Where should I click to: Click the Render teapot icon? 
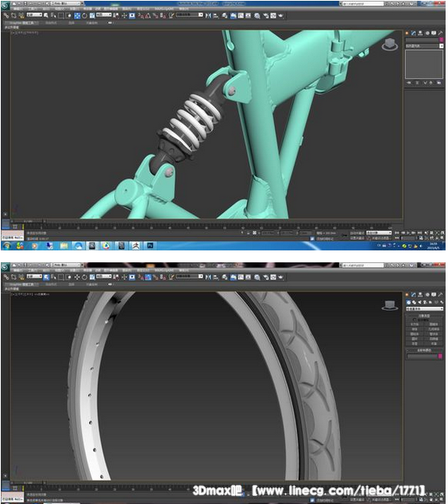(281, 15)
